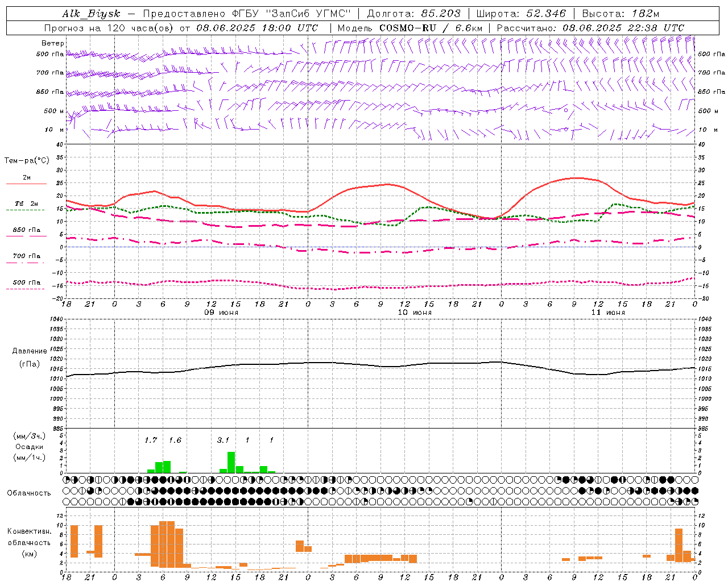Click the 09 июня date label
This screenshot has width=728, height=582.
pyautogui.click(x=222, y=313)
